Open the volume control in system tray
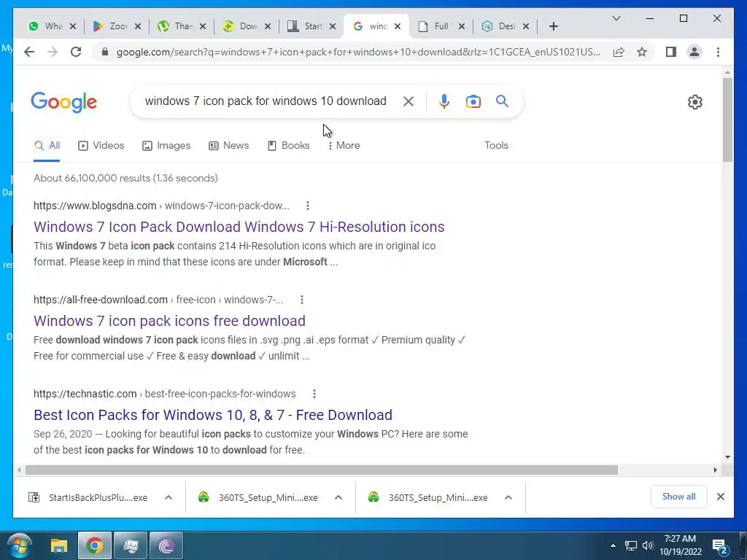This screenshot has width=747, height=560. pos(648,545)
